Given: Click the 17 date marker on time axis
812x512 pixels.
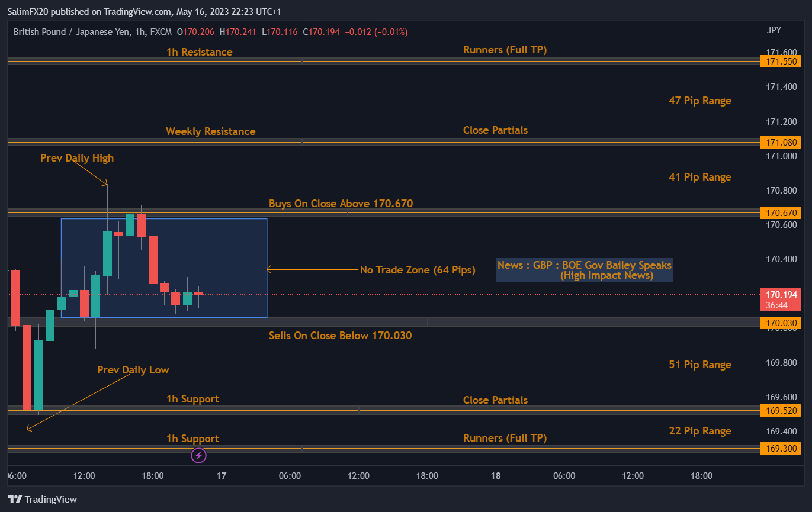Looking at the screenshot, I should [222, 475].
